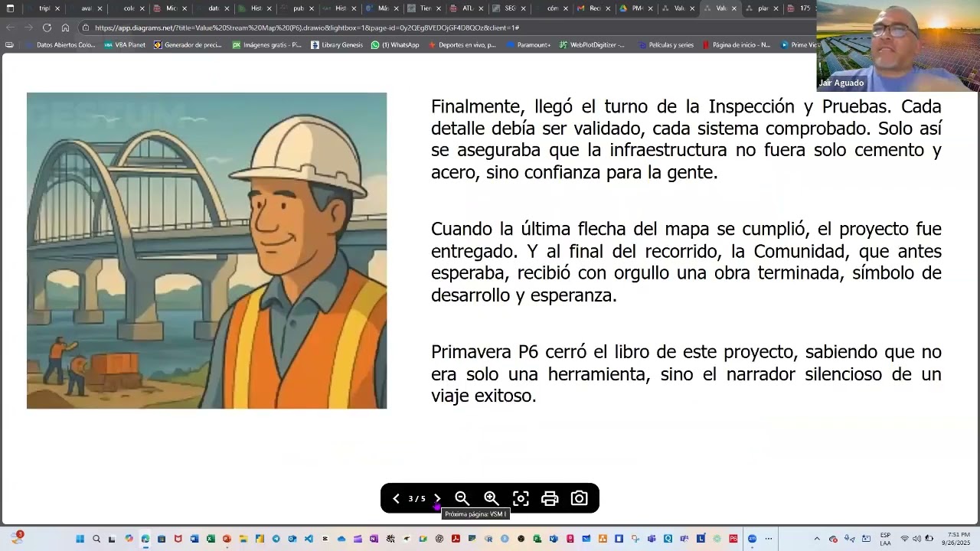Image resolution: width=980 pixels, height=551 pixels.
Task: Open Visual Studio Code from the taskbar
Action: pyautogui.click(x=309, y=539)
